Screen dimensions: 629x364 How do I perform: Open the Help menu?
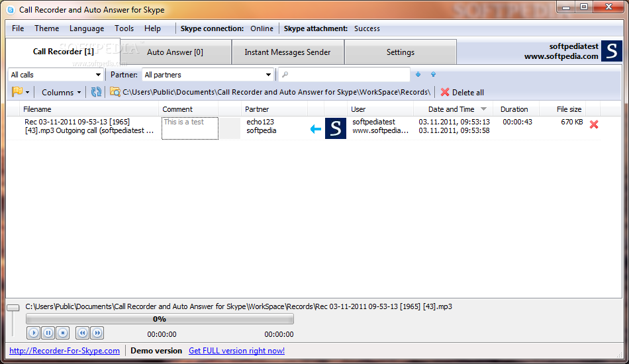point(152,28)
